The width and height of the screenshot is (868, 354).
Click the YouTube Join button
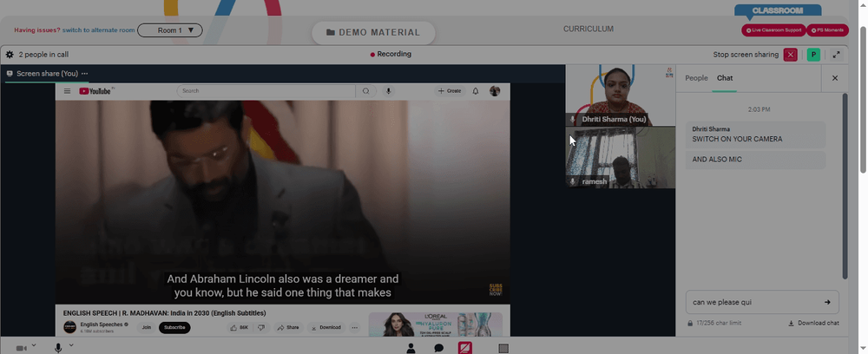click(146, 327)
